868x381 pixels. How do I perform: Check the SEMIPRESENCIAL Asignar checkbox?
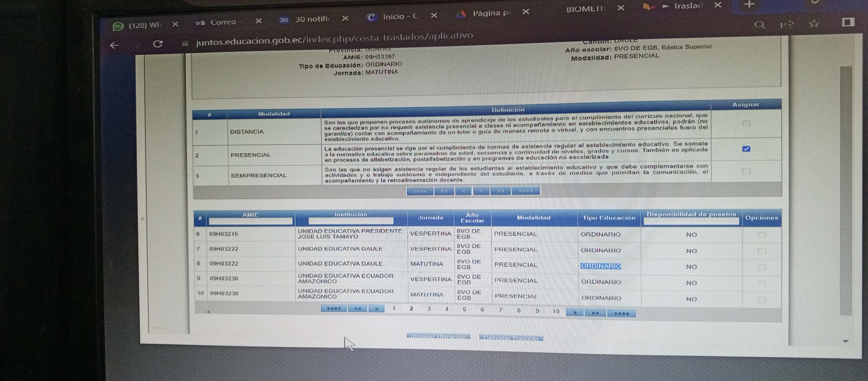[x=746, y=171]
